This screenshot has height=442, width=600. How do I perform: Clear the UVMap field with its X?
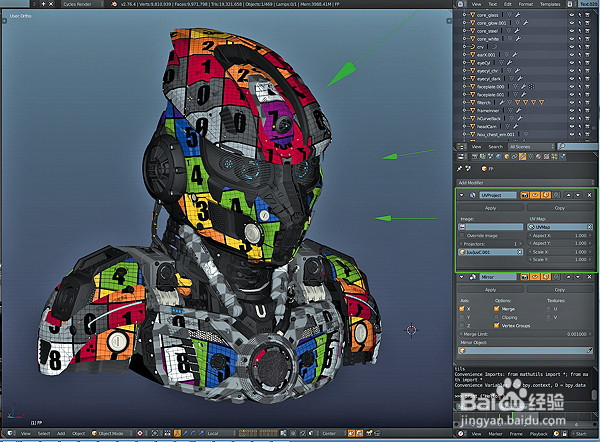[590, 227]
